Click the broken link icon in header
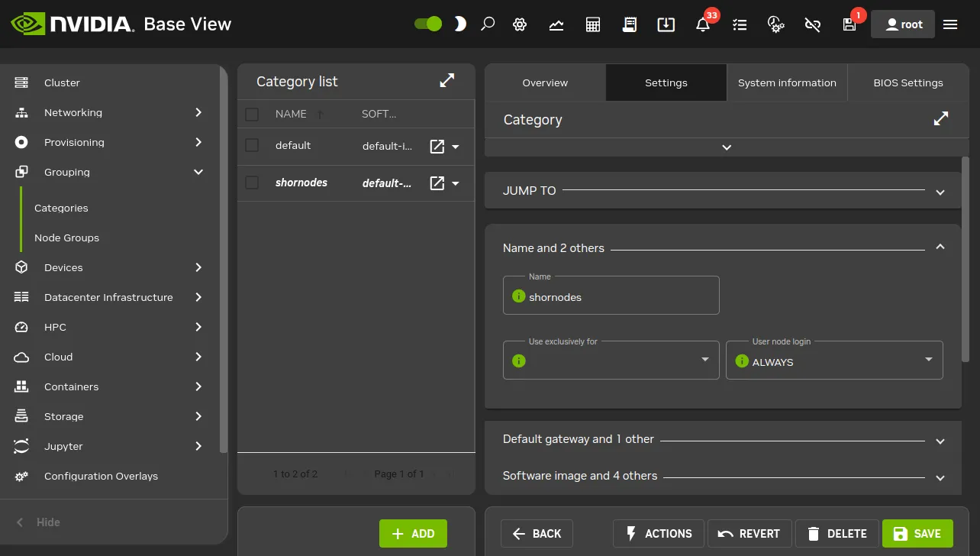 point(813,24)
